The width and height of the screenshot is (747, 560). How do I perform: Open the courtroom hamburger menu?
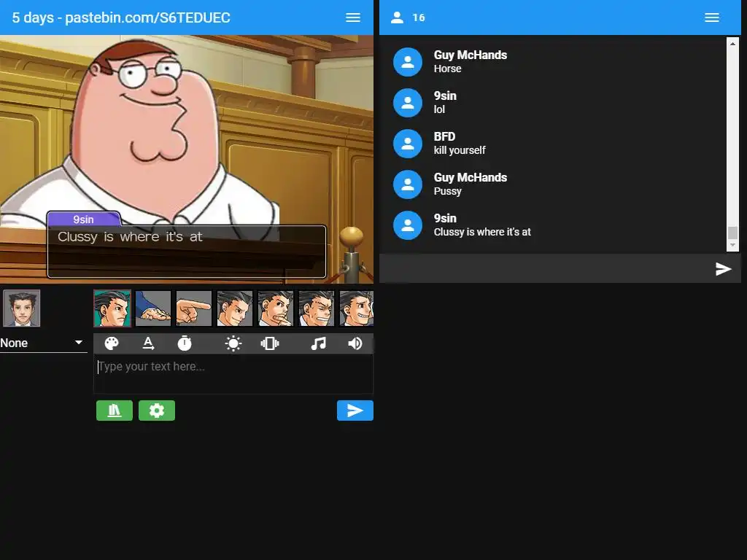click(352, 17)
